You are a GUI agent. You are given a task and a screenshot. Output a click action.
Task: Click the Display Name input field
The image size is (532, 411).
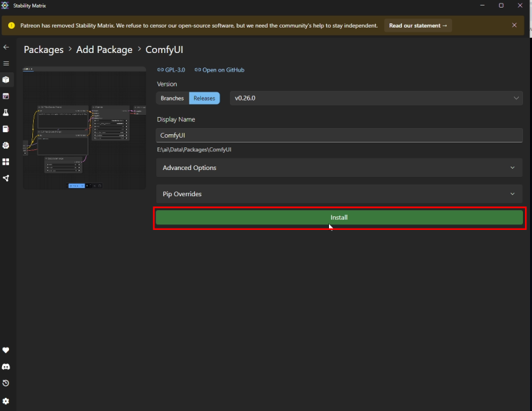[339, 135]
